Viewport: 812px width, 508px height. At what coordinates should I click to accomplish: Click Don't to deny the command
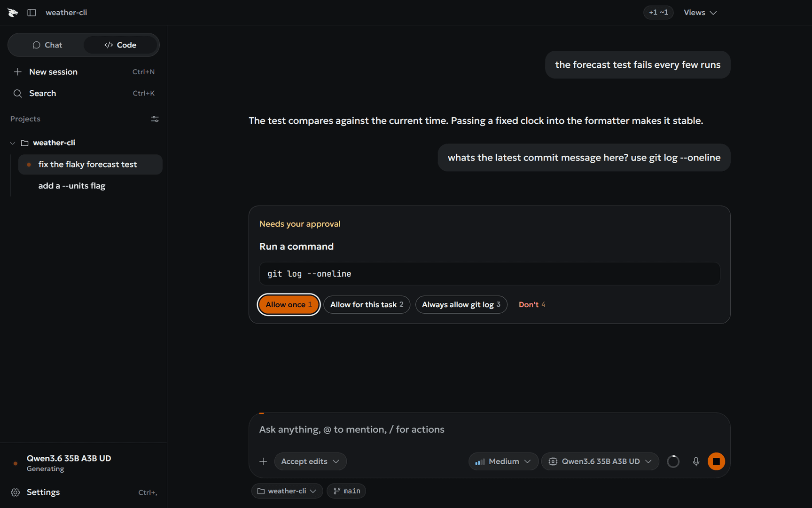click(531, 305)
